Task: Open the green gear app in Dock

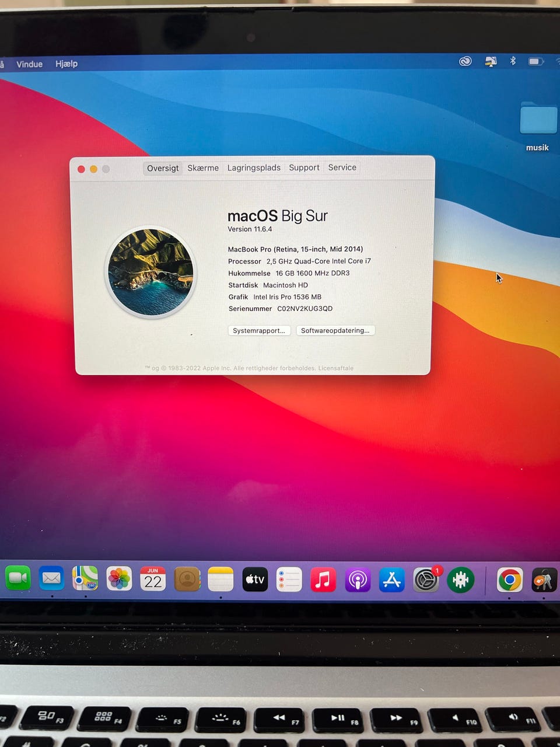Action: [x=460, y=580]
